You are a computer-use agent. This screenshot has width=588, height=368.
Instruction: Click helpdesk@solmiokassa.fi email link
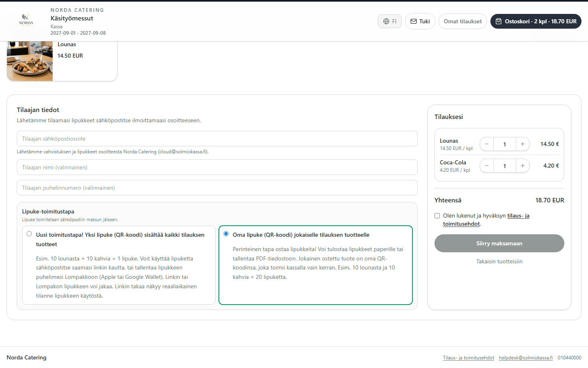tap(526, 358)
